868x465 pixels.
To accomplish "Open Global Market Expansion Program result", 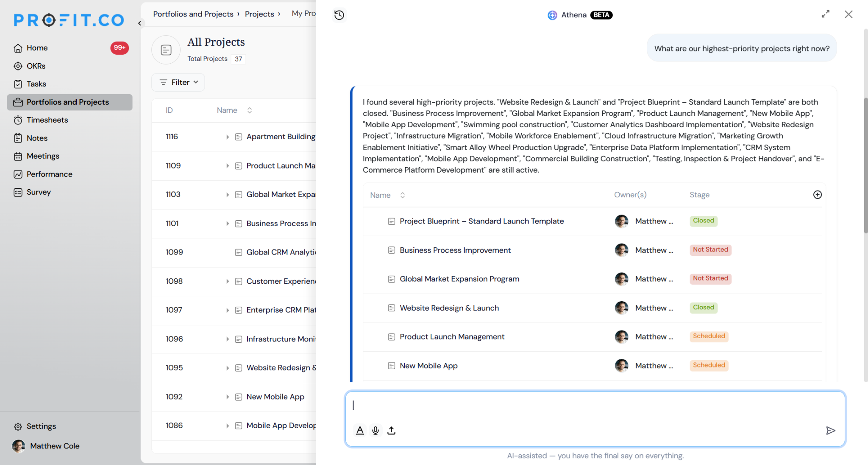I will [x=459, y=279].
